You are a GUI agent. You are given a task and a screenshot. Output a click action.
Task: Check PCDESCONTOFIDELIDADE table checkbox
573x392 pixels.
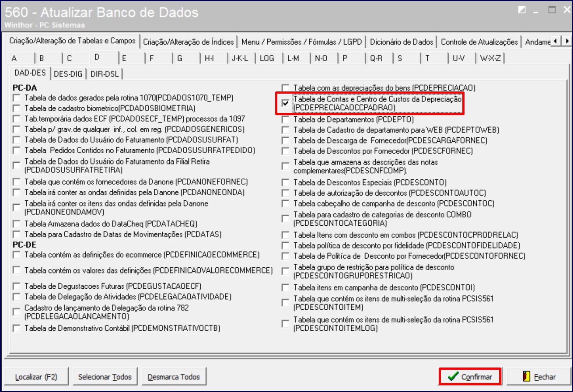285,245
